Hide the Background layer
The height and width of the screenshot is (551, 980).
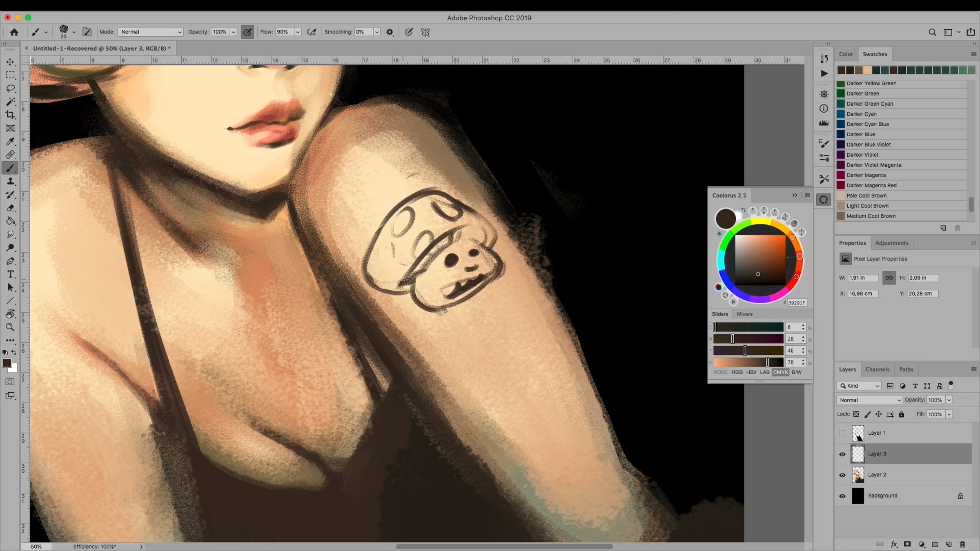pyautogui.click(x=842, y=496)
